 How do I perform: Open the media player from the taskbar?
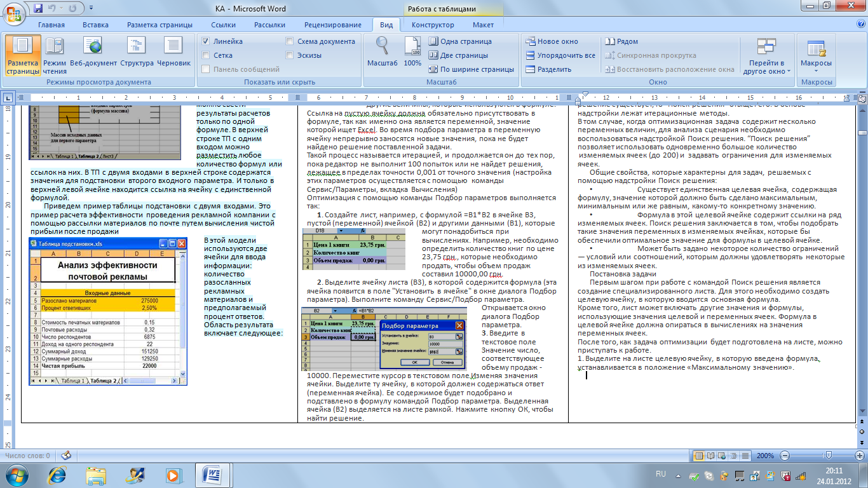pyautogui.click(x=172, y=475)
